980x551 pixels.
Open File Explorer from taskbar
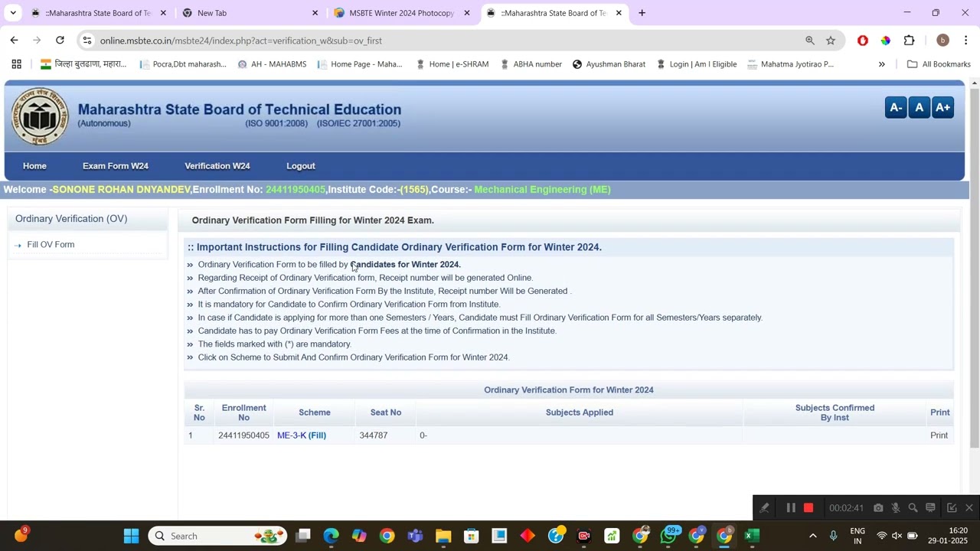pyautogui.click(x=443, y=536)
